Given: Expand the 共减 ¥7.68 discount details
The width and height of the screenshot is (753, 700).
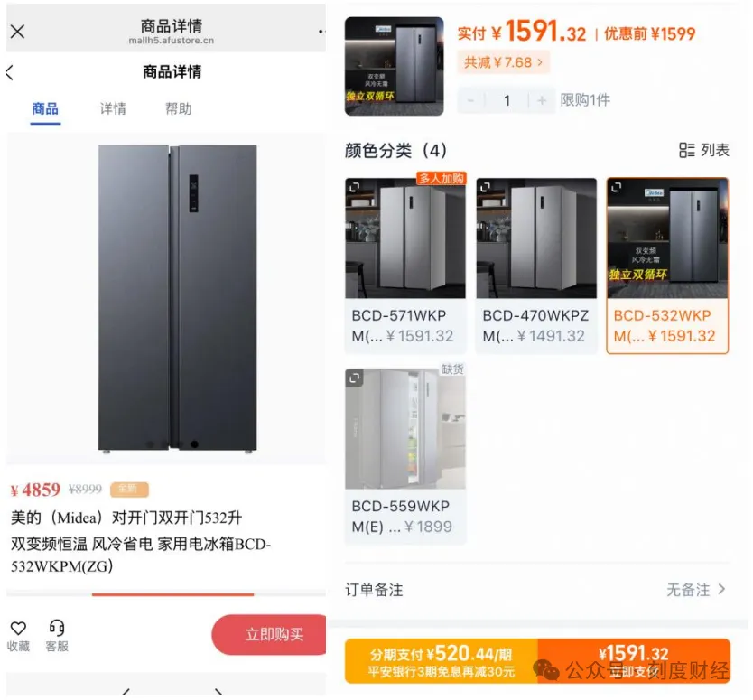Looking at the screenshot, I should pyautogui.click(x=503, y=62).
